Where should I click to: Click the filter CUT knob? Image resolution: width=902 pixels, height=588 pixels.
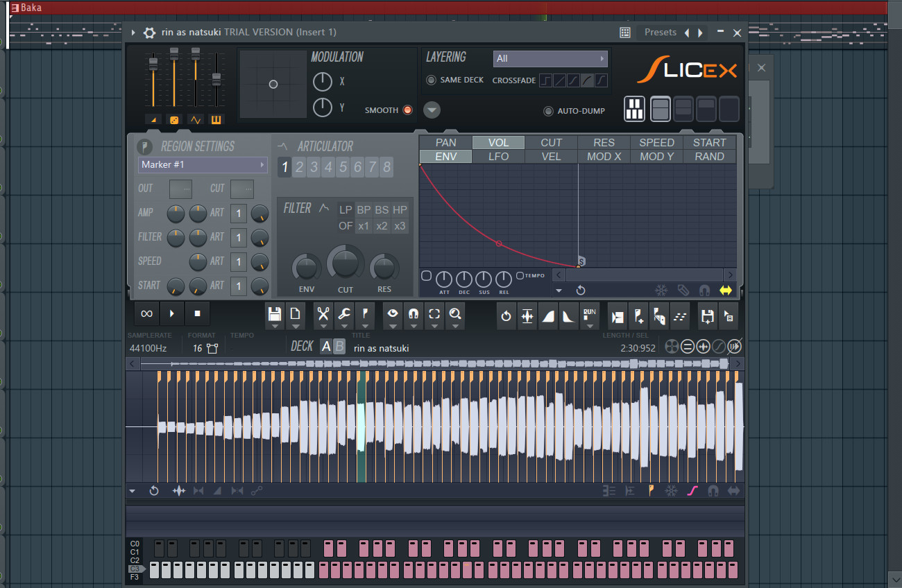click(x=346, y=263)
